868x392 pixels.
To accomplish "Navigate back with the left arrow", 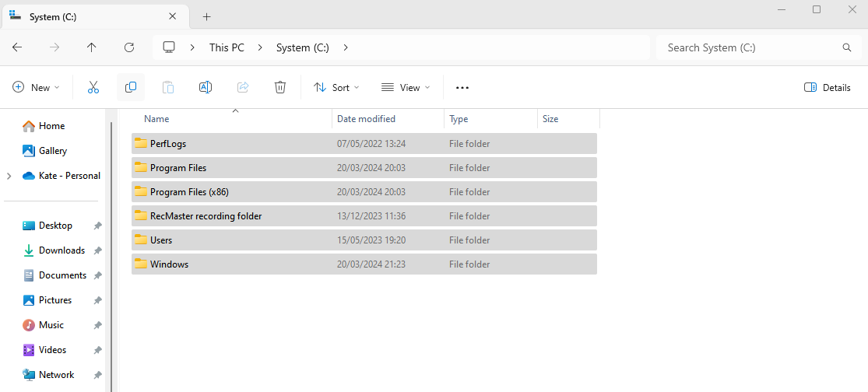I will (x=17, y=47).
